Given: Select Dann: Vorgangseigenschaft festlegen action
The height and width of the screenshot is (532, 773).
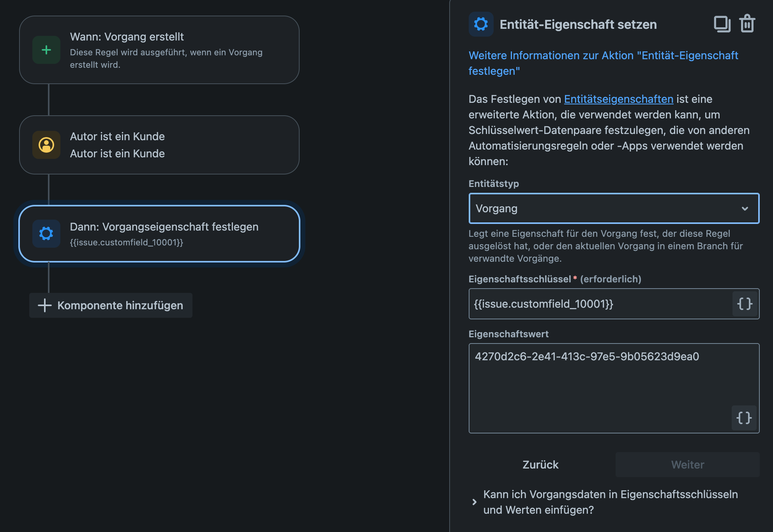Looking at the screenshot, I should point(159,234).
